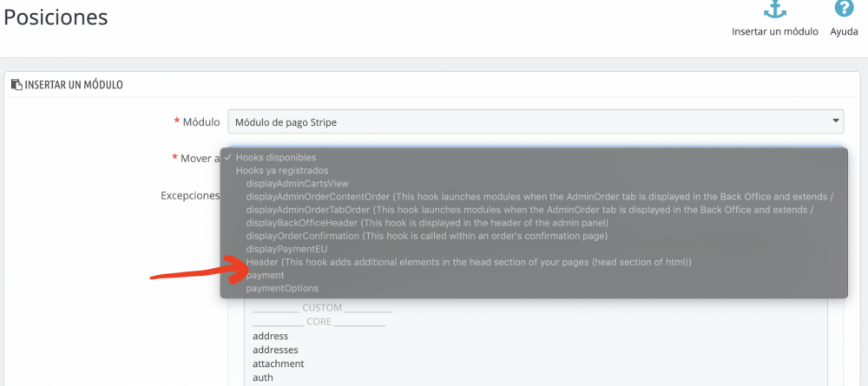Select 'Hooks ya registrados' group entry
The image size is (868, 386).
point(282,170)
